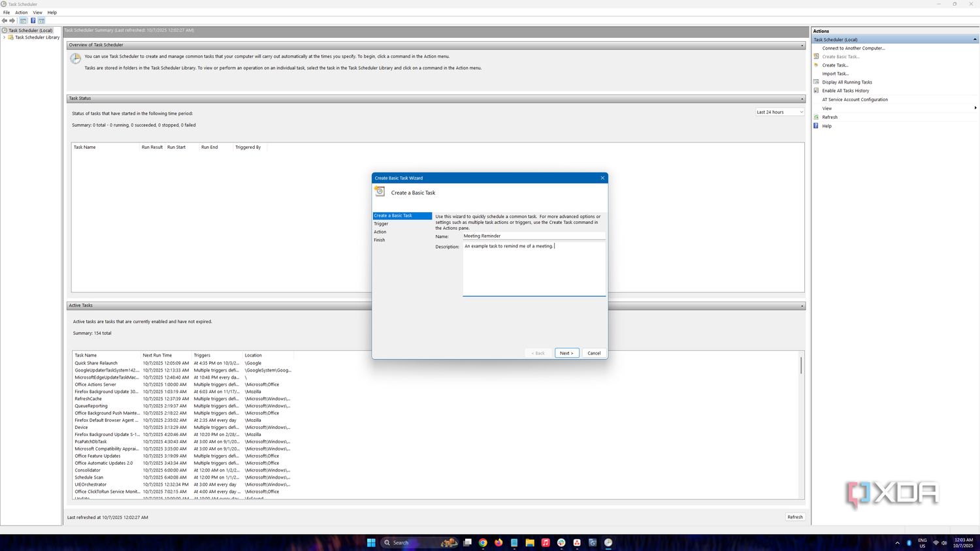
Task: Click Next in the Create Basic Task Wizard
Action: point(566,353)
